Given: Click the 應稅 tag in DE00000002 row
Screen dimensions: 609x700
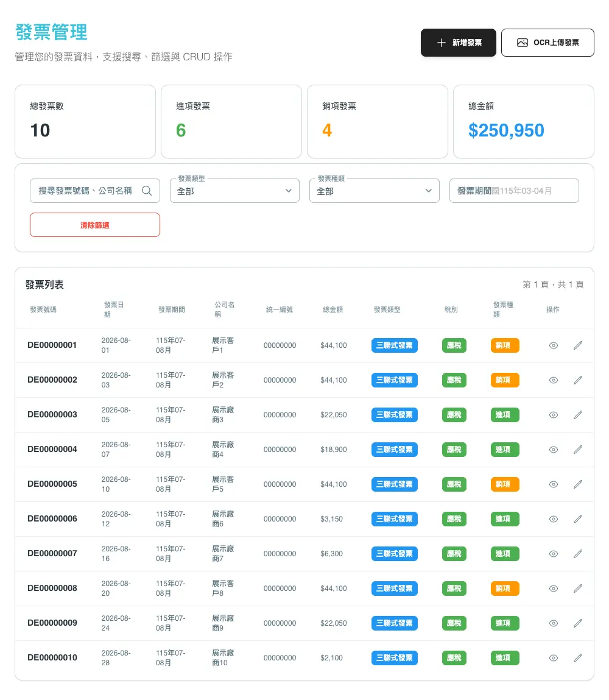Looking at the screenshot, I should pos(454,380).
